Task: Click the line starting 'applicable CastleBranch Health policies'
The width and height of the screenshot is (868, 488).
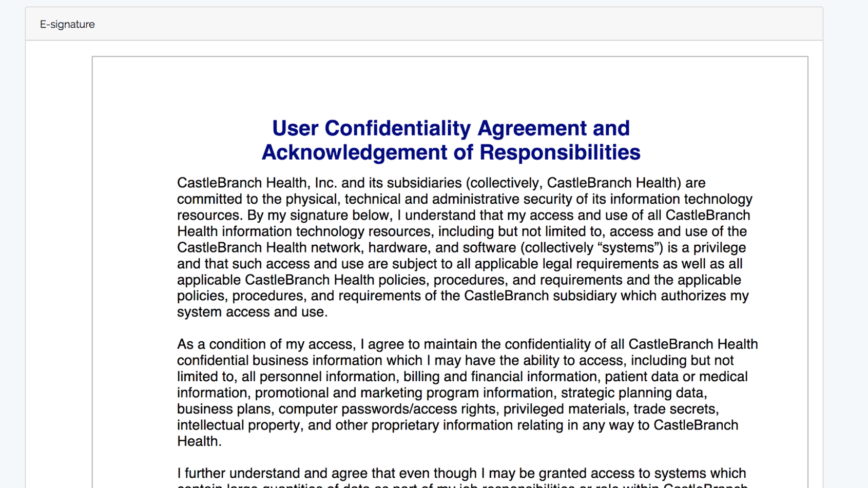Action: pyautogui.click(x=459, y=280)
